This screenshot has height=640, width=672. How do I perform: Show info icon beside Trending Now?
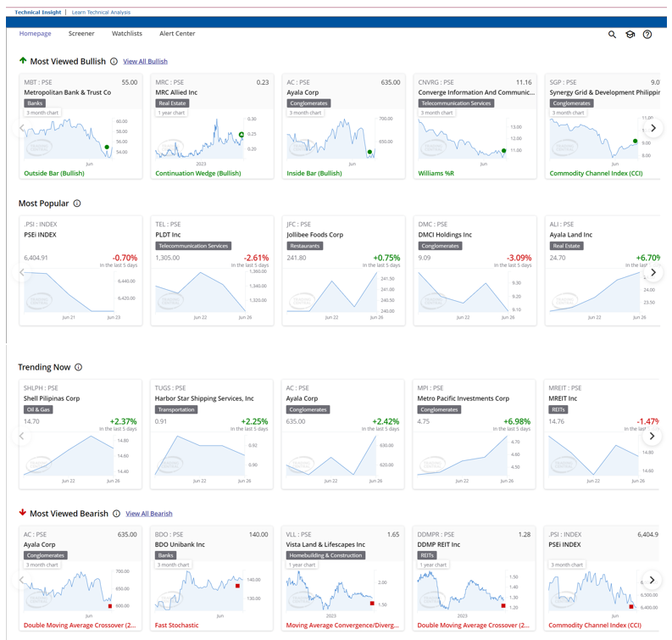(79, 367)
